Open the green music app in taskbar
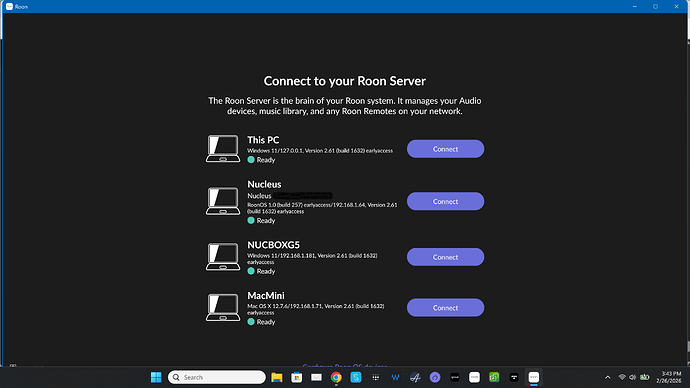The width and height of the screenshot is (690, 388). click(x=494, y=377)
